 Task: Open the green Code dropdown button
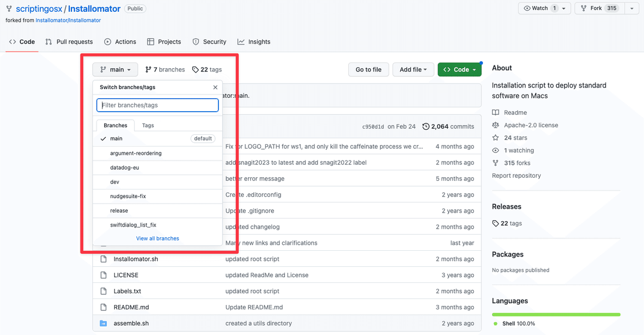tap(459, 70)
